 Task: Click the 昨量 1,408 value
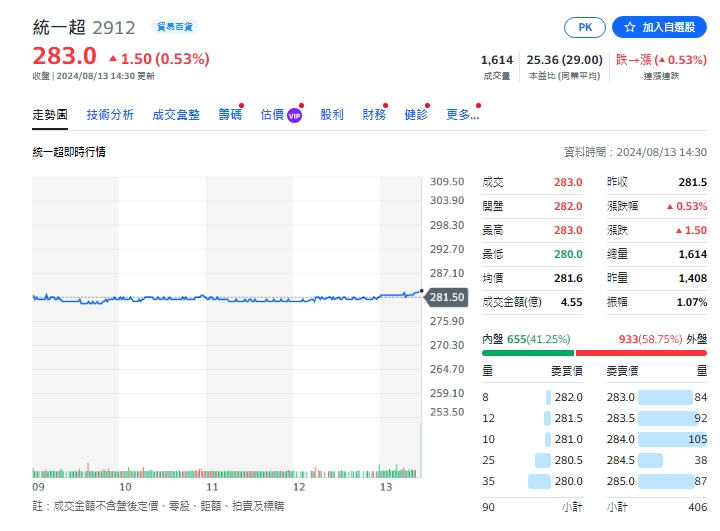coord(692,278)
